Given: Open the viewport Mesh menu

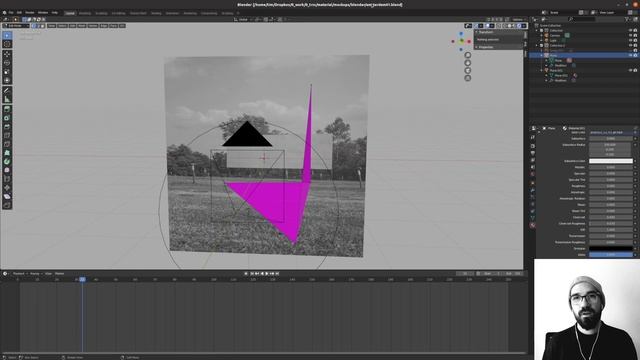Looking at the screenshot, I should tap(82, 26).
